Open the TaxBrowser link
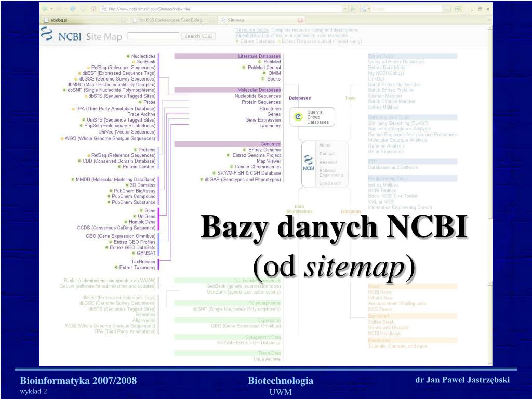Screen dimensions: 532x399 click(143, 262)
